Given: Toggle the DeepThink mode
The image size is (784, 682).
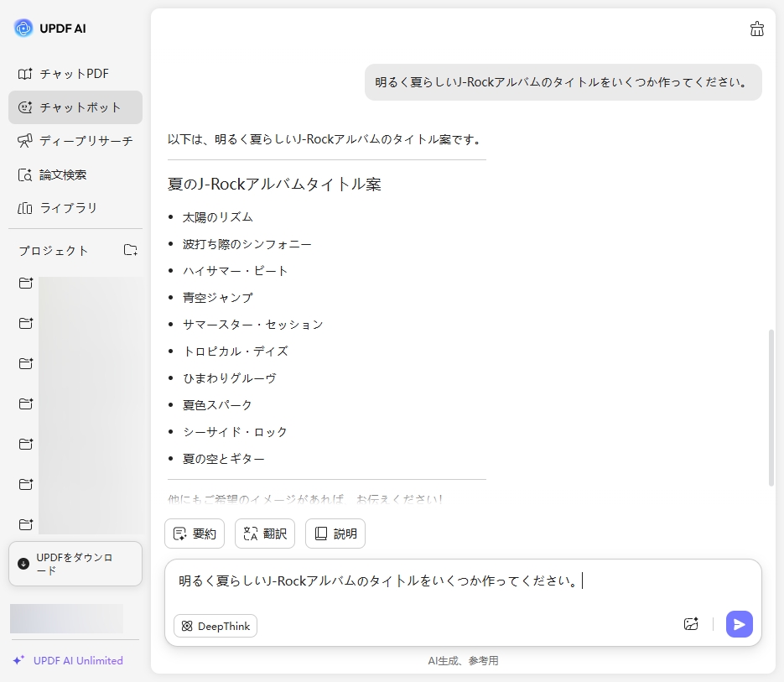Looking at the screenshot, I should [215, 626].
